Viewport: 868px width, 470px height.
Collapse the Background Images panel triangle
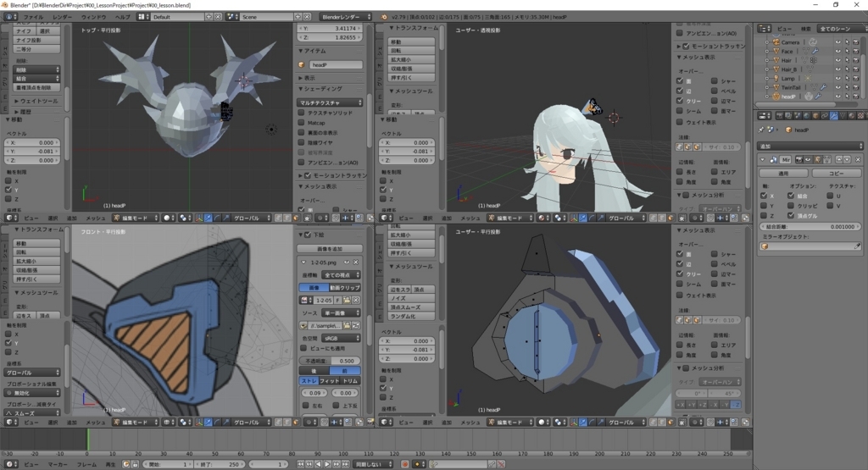(x=302, y=235)
